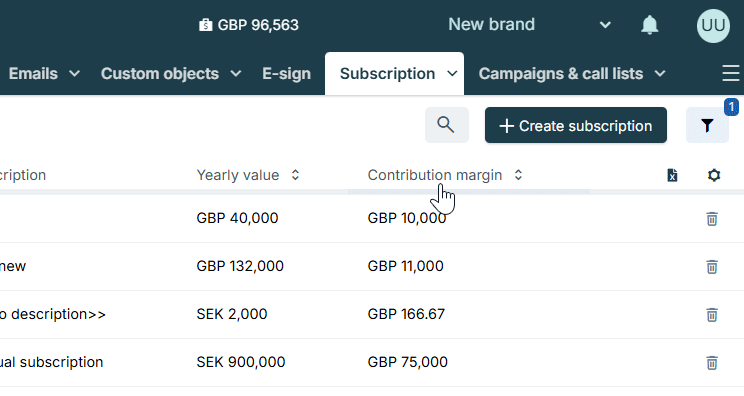Image resolution: width=744 pixels, height=396 pixels.
Task: Click the GBP 166.67 contribution margin
Action: pos(406,314)
